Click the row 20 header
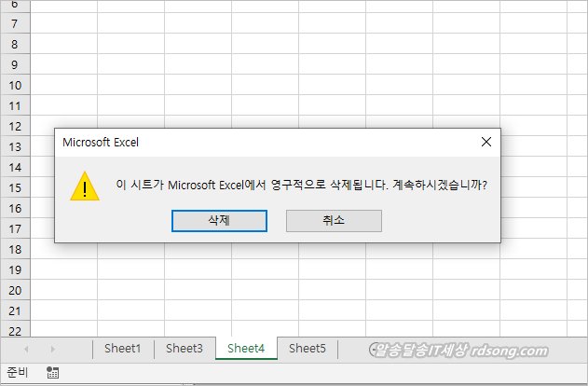The width and height of the screenshot is (588, 386). tap(14, 290)
